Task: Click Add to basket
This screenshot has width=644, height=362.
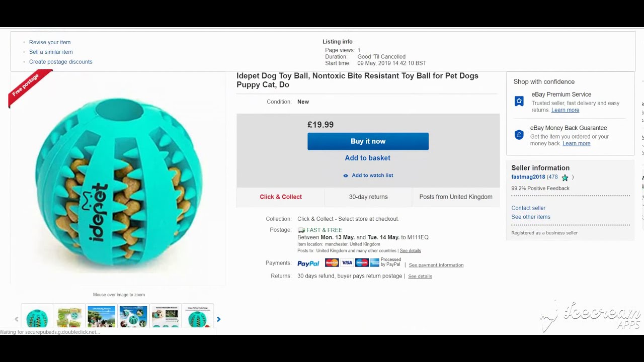Action: click(x=367, y=158)
